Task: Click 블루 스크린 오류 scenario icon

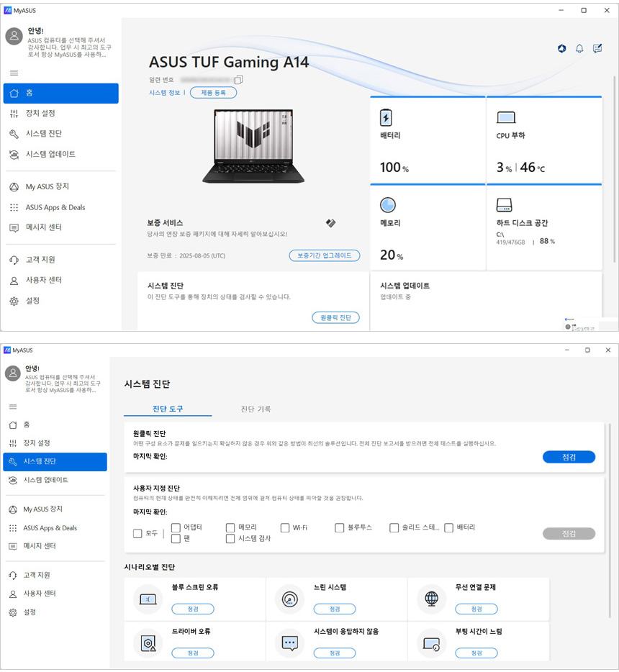Action: point(148,599)
